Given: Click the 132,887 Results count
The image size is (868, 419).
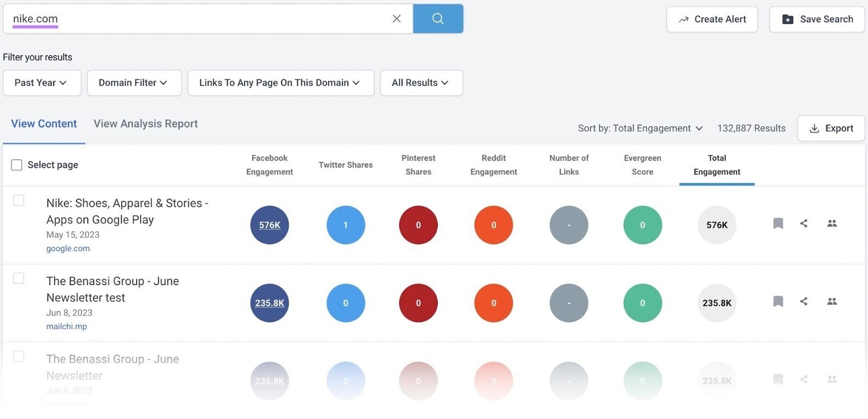Looking at the screenshot, I should pos(751,128).
